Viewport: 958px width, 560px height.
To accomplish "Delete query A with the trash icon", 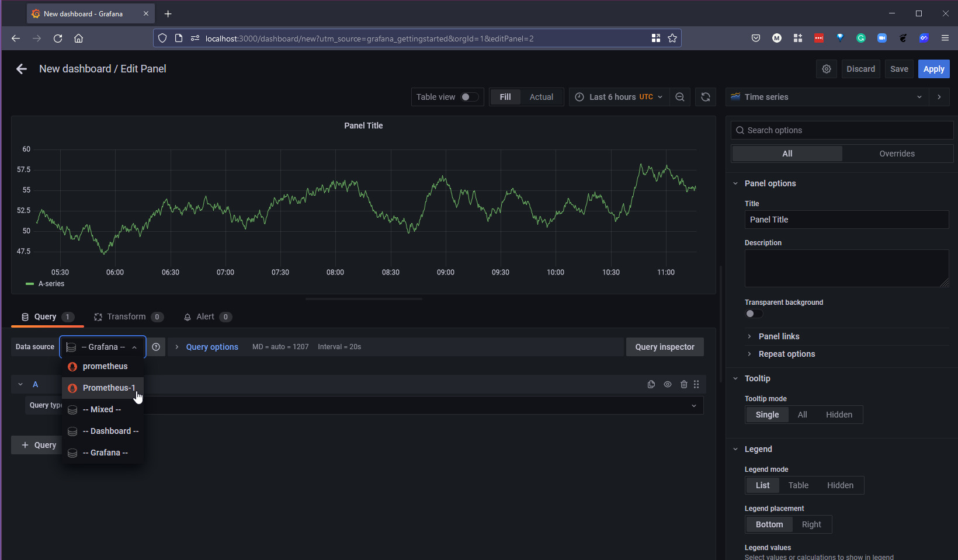I will point(684,384).
